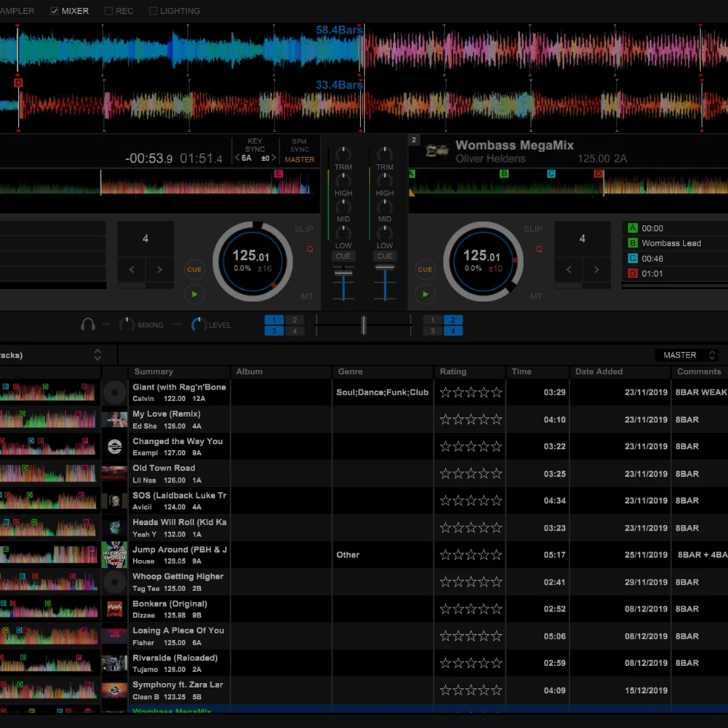This screenshot has width=728, height=728.
Task: Tick the LIGHTING checkbox
Action: 153,11
